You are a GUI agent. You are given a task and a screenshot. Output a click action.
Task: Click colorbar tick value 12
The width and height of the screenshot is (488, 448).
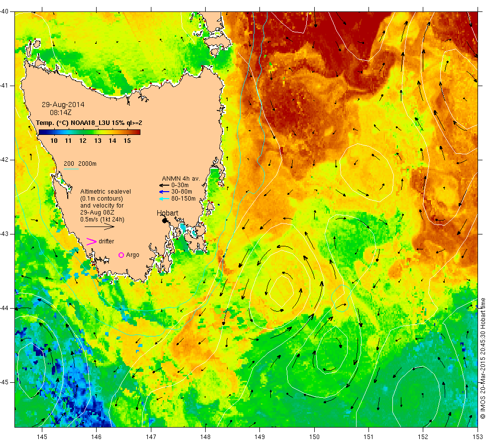(83, 140)
